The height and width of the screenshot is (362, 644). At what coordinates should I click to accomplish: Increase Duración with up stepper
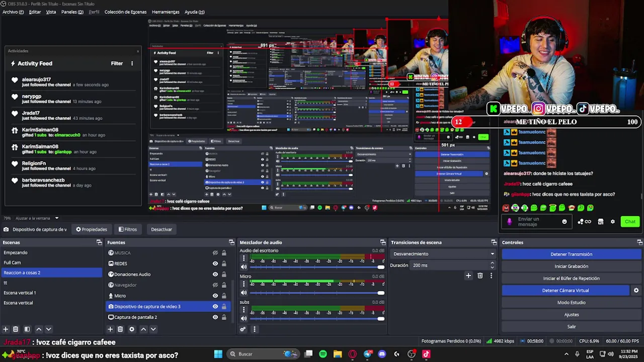point(493,263)
